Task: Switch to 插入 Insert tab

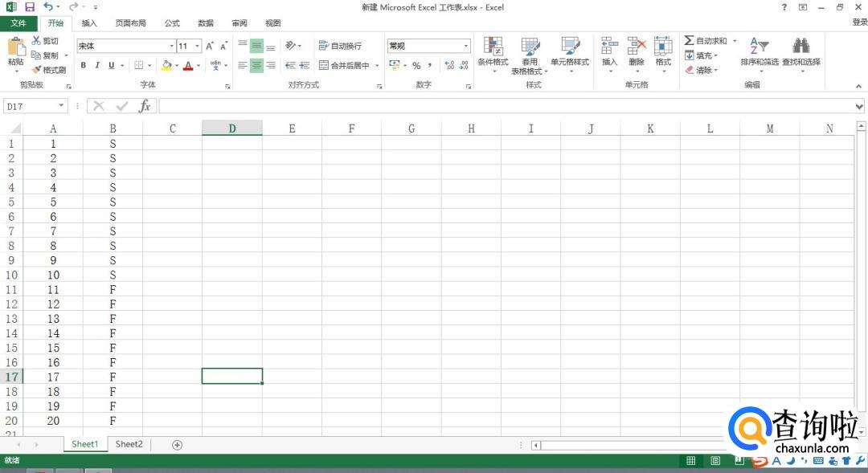Action: pyautogui.click(x=89, y=23)
